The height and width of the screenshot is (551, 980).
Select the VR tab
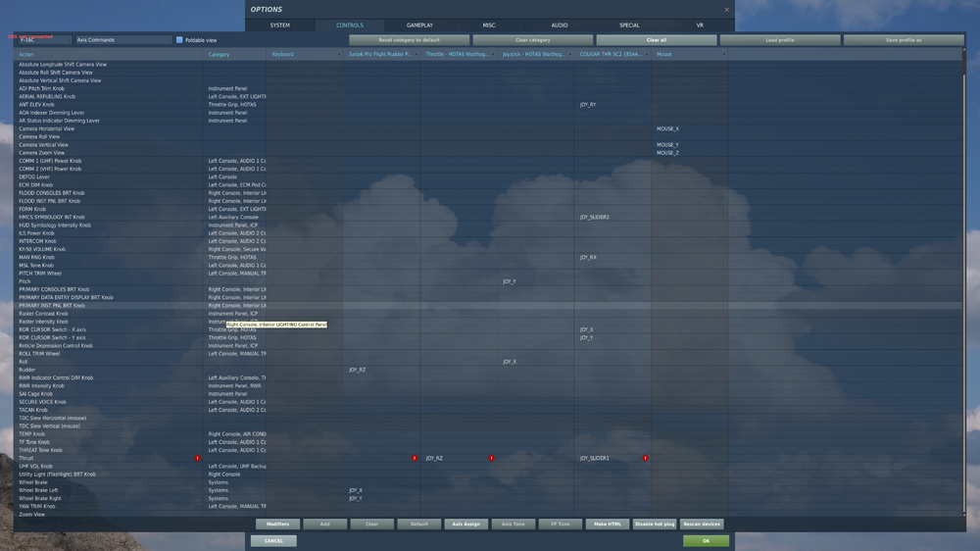pos(700,25)
